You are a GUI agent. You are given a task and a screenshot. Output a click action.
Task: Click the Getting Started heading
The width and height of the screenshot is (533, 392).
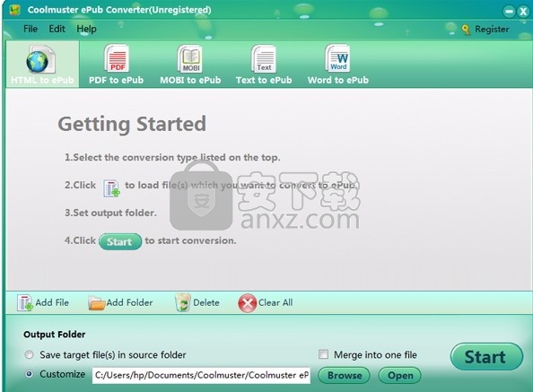[x=132, y=124]
